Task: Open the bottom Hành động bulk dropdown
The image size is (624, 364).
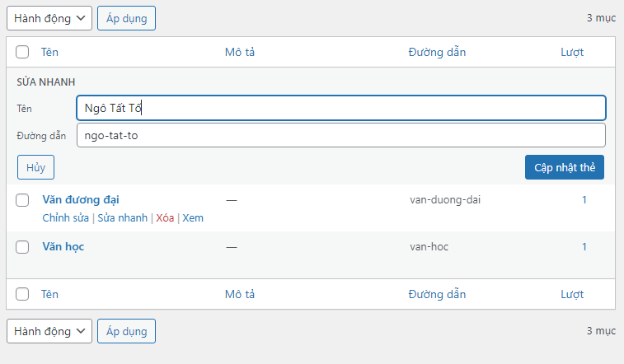Action: 49,331
